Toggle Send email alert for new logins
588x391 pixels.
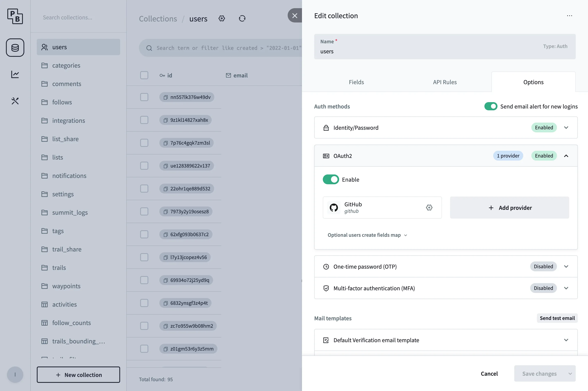(x=491, y=106)
